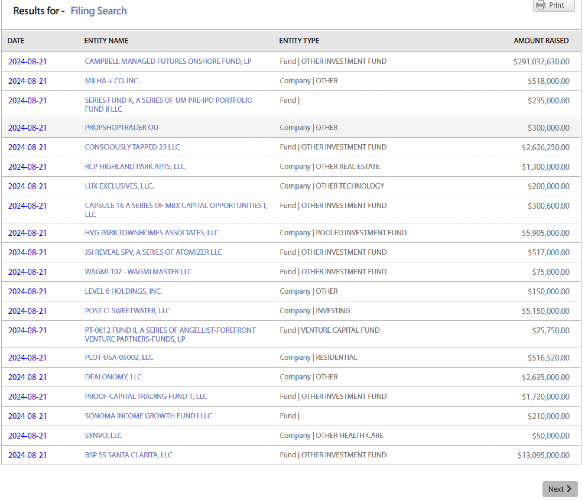The width and height of the screenshot is (588, 500).
Task: Open Campbell Managed Futures Onshore Fund entry
Action: pyautogui.click(x=168, y=61)
